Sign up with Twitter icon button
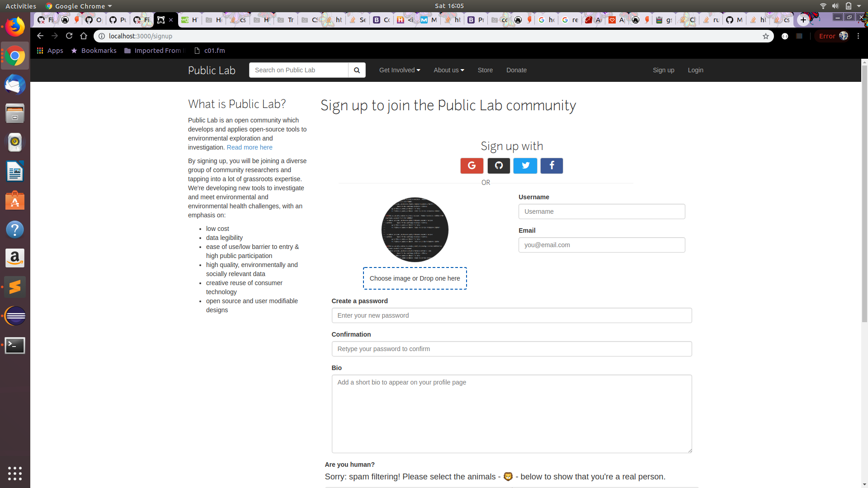Image resolution: width=868 pixels, height=488 pixels. pyautogui.click(x=525, y=166)
